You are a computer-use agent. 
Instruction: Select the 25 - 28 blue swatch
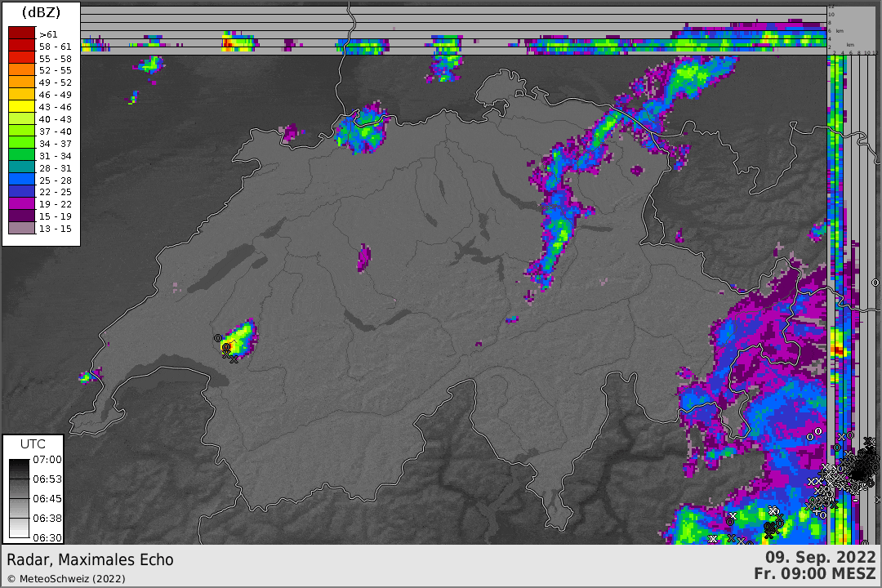click(21, 180)
